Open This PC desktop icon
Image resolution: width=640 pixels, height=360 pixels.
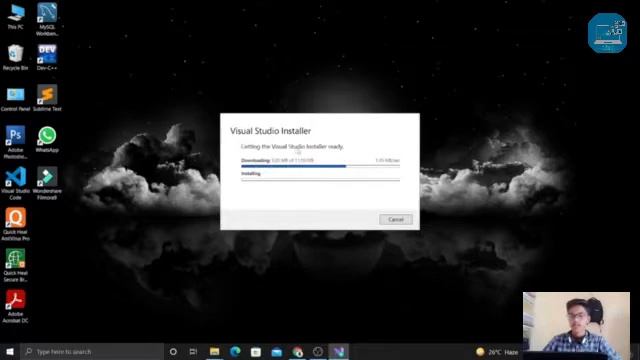tap(16, 17)
